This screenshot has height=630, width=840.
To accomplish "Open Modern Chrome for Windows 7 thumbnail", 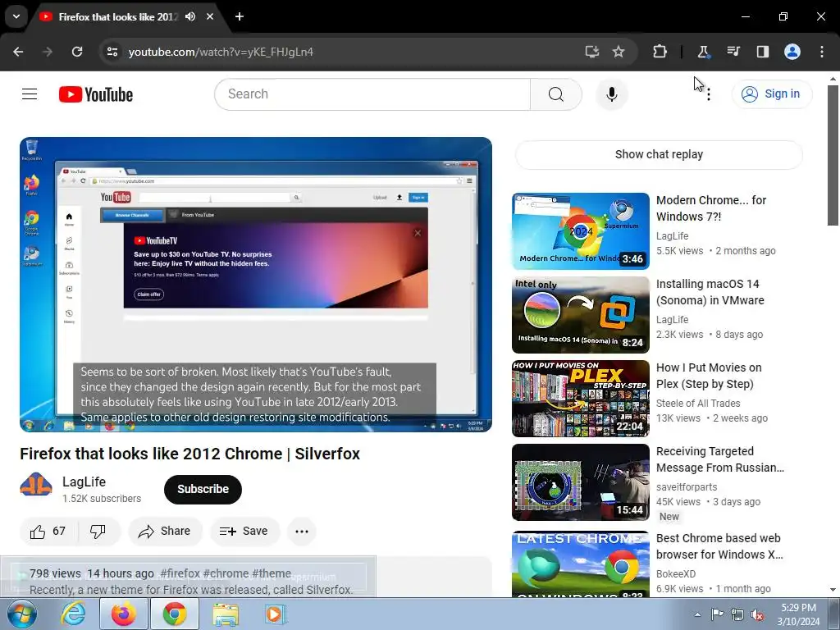I will click(x=581, y=231).
